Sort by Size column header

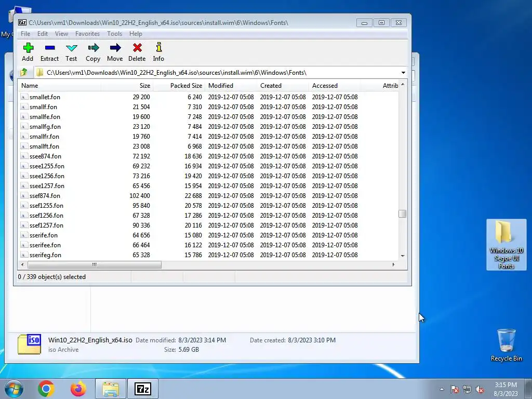tap(127, 86)
